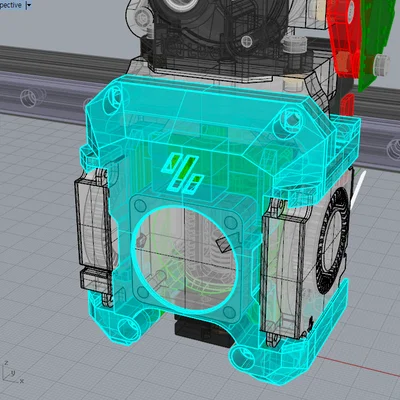This screenshot has height=400, width=400.
Task: Click the cyan logo cutout on the shroud
Action: (x=182, y=172)
